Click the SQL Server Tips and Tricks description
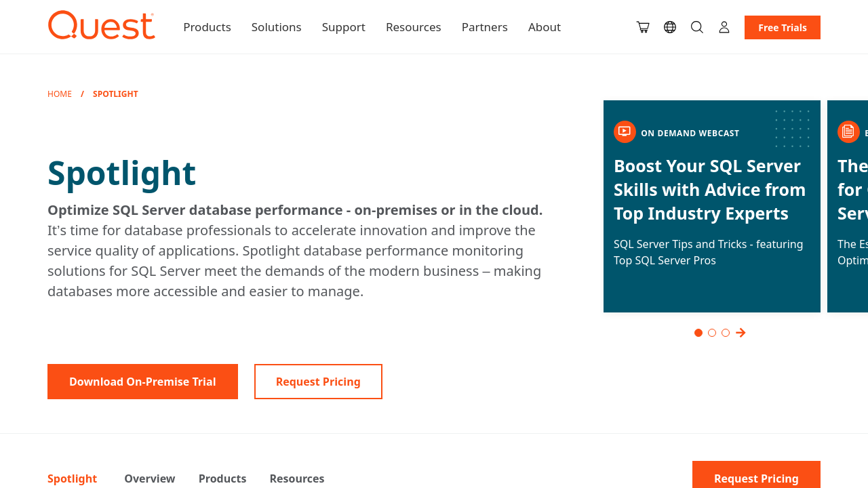Image resolution: width=868 pixels, height=488 pixels. [709, 252]
